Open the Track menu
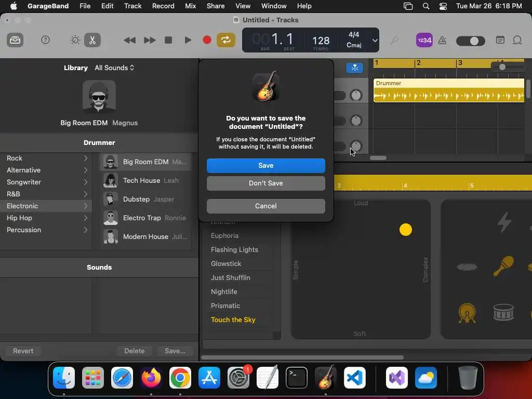This screenshot has height=399, width=532. [132, 6]
